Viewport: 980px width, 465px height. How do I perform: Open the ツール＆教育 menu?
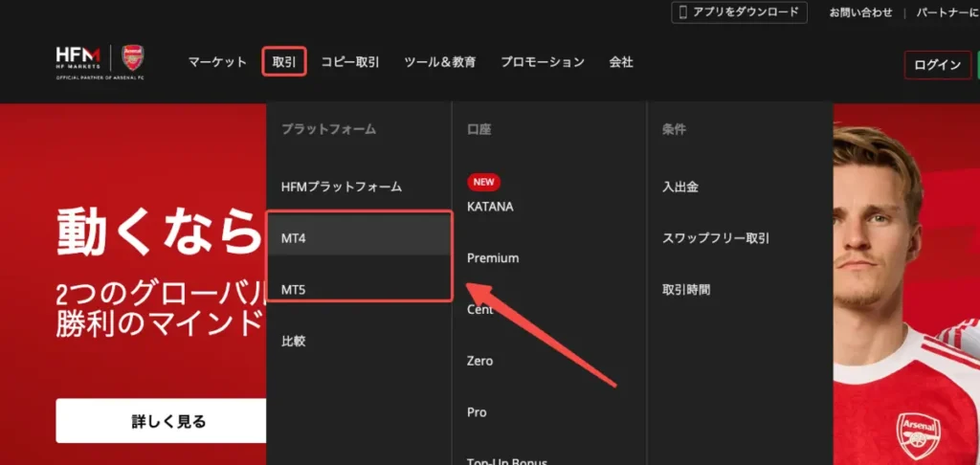pos(440,62)
